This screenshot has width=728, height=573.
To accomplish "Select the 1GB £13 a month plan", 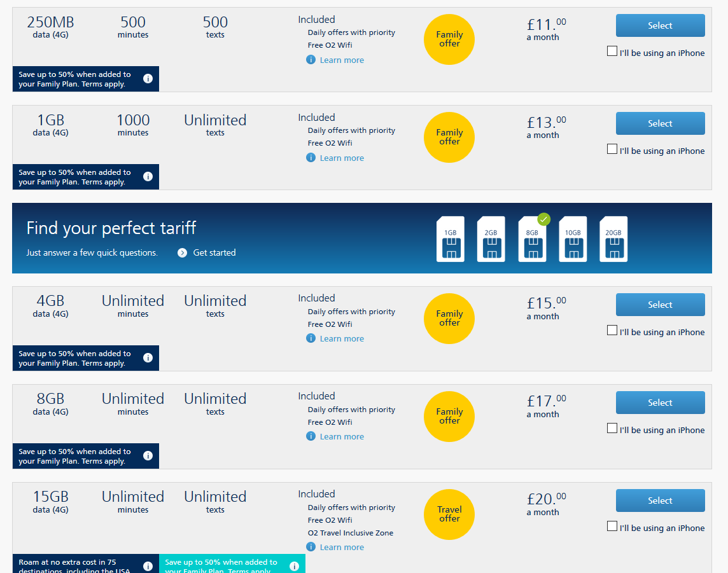I will point(660,123).
